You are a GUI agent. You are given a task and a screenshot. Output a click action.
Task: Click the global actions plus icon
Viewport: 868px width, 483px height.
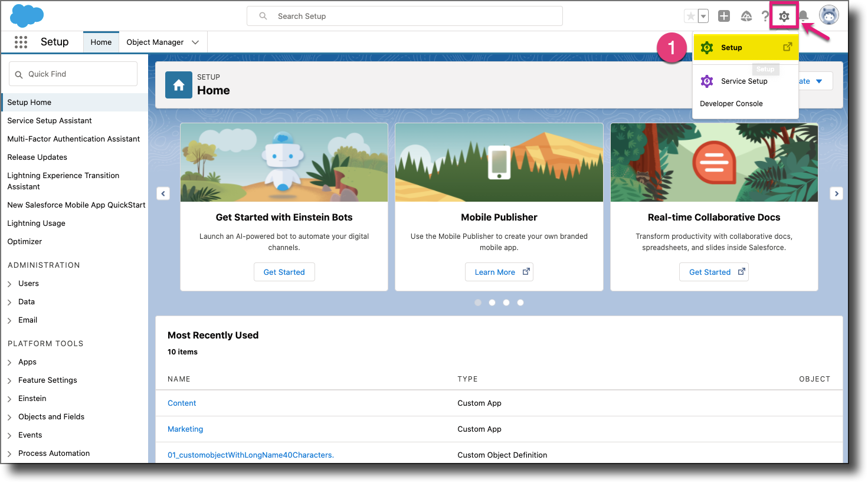[724, 16]
